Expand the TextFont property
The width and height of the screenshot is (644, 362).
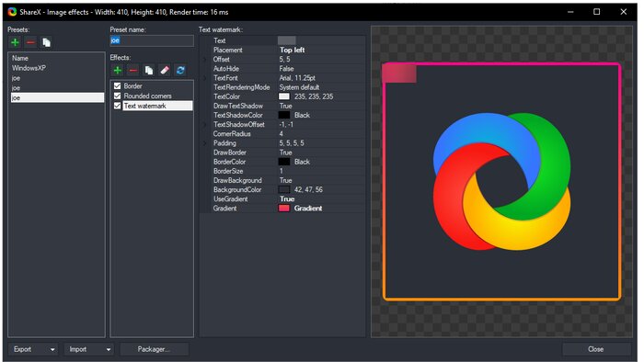point(205,78)
